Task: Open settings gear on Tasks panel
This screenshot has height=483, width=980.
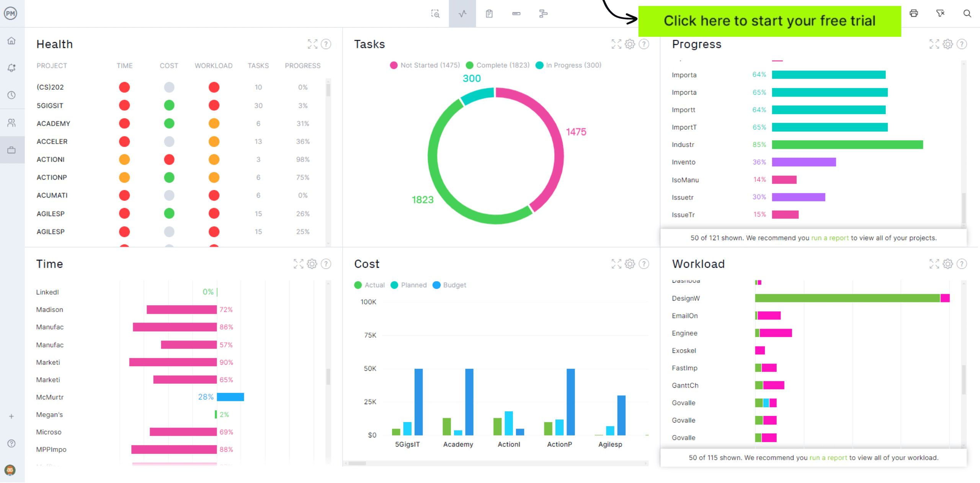Action: (x=630, y=44)
